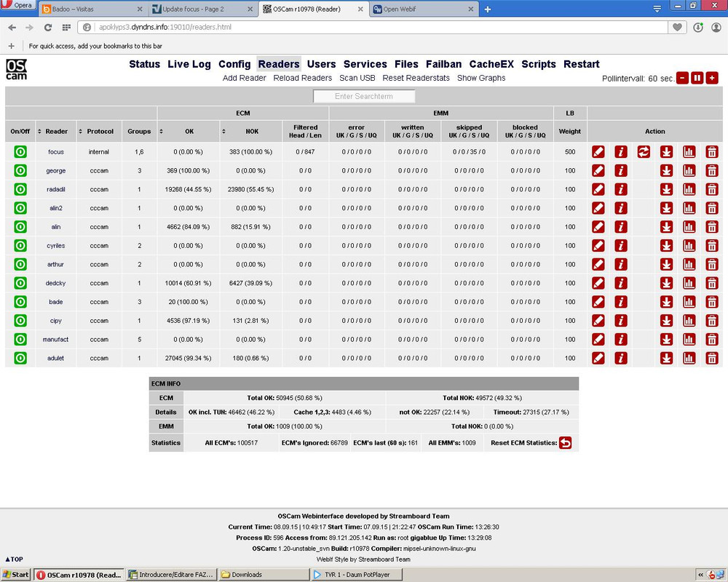Click Scan USB link
Screen dimensions: 728x582
(x=357, y=78)
